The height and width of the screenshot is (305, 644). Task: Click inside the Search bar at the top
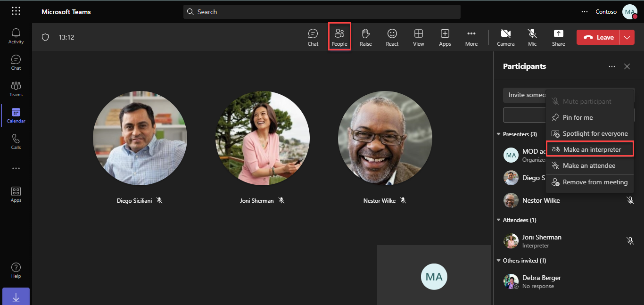[x=322, y=11]
